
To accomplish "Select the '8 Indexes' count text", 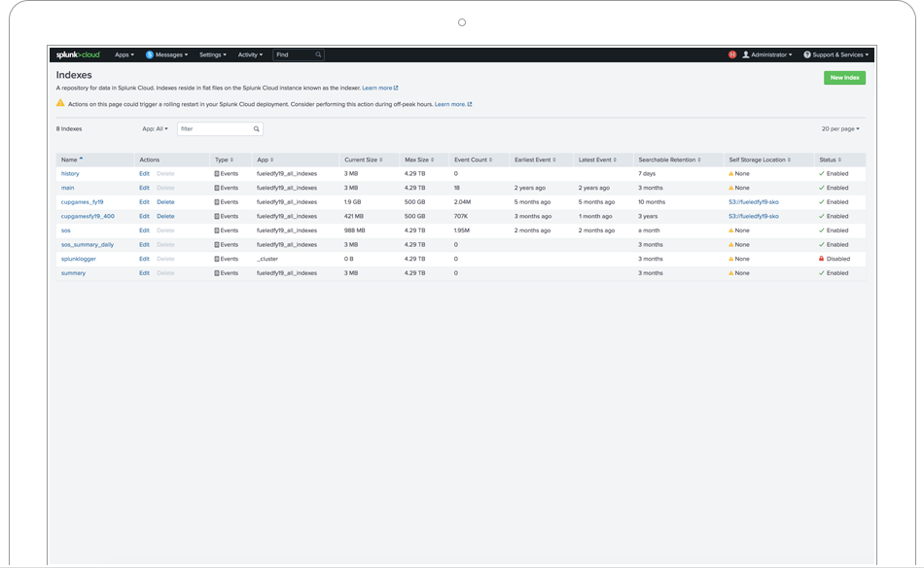I will pos(69,129).
